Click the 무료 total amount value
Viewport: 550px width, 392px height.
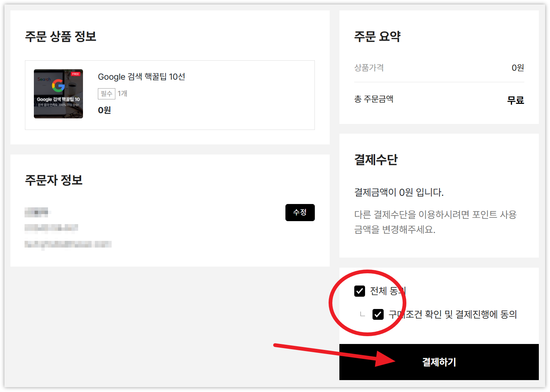(515, 100)
